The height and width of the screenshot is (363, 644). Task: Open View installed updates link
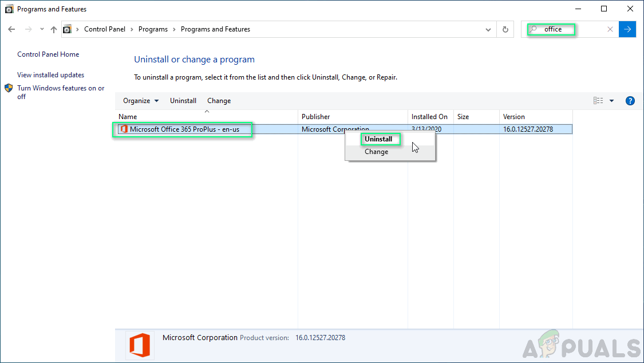[50, 75]
